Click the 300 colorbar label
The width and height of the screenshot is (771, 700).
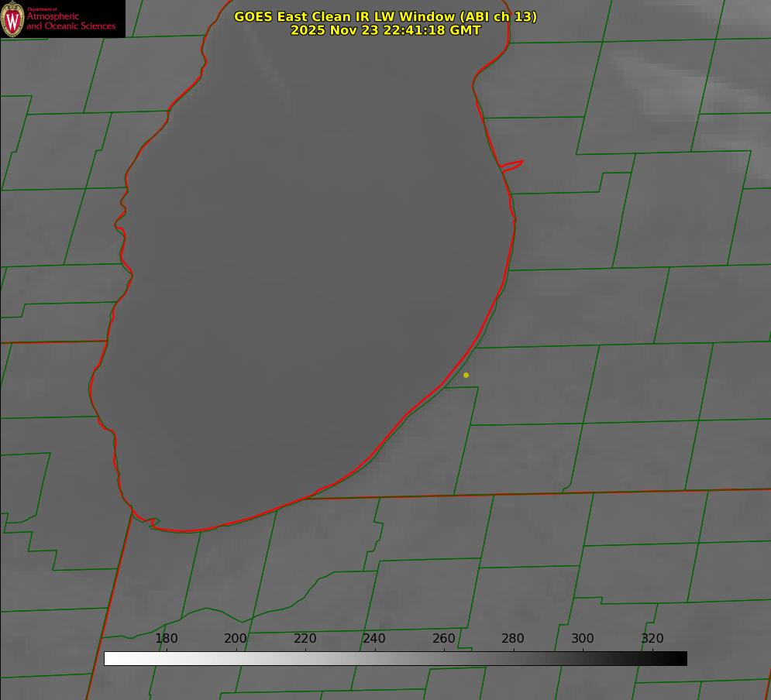pos(583,638)
